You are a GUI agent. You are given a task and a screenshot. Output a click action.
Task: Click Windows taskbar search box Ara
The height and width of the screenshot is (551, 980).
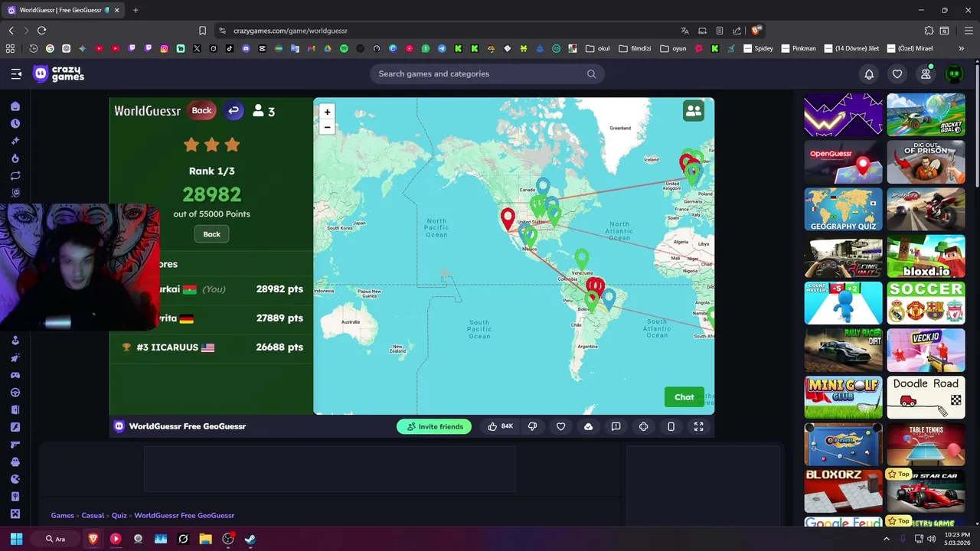(57, 539)
